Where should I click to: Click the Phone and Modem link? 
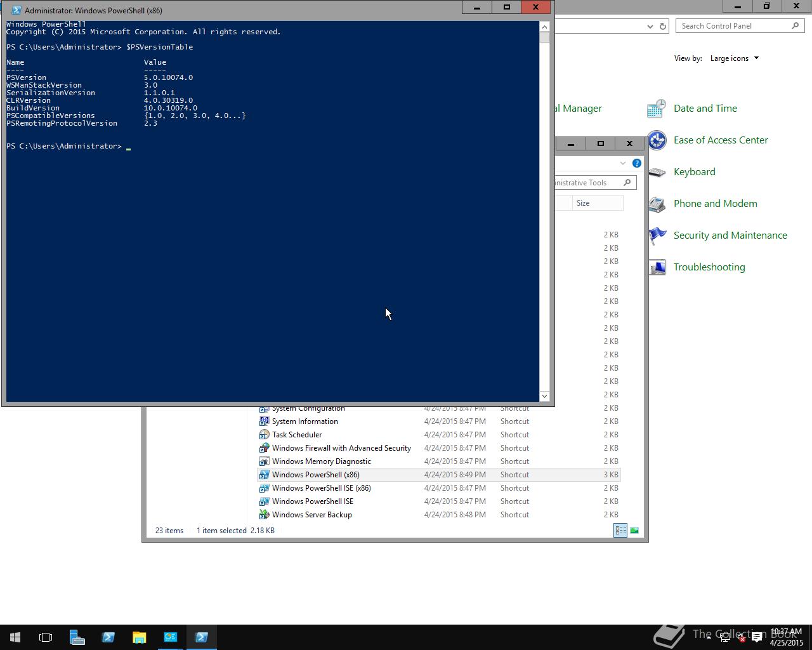tap(715, 204)
